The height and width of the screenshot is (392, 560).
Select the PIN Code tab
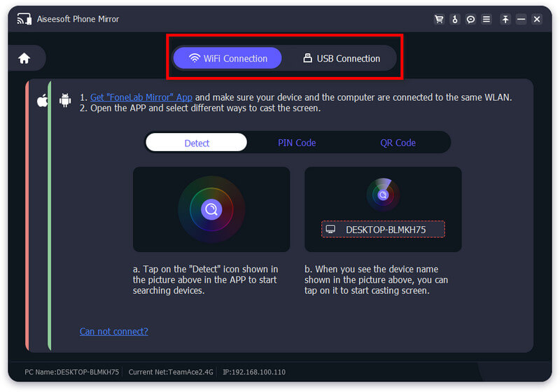tap(297, 143)
